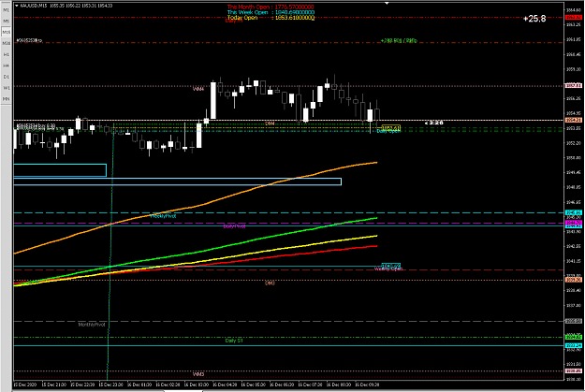The width and height of the screenshot is (585, 392).
Task: Select the active M15 timeframe button
Action: (6, 33)
